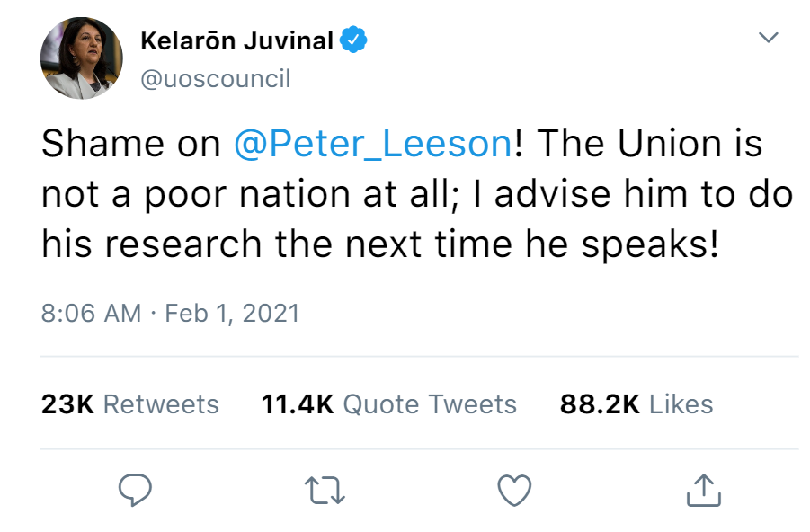
Task: Click the Feb 1, 2021 date
Action: (x=232, y=313)
